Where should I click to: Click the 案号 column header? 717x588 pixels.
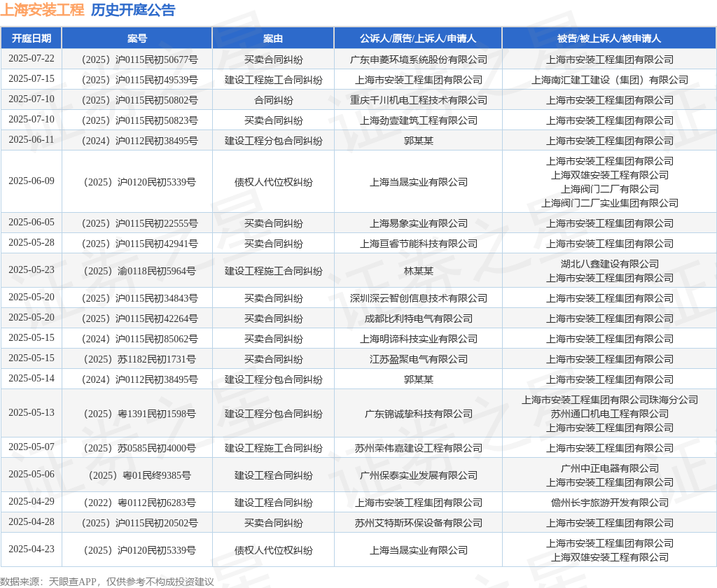tap(137, 38)
